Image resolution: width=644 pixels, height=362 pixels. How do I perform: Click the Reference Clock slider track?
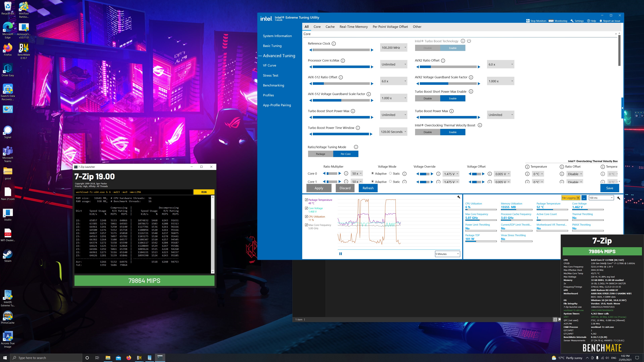[341, 50]
